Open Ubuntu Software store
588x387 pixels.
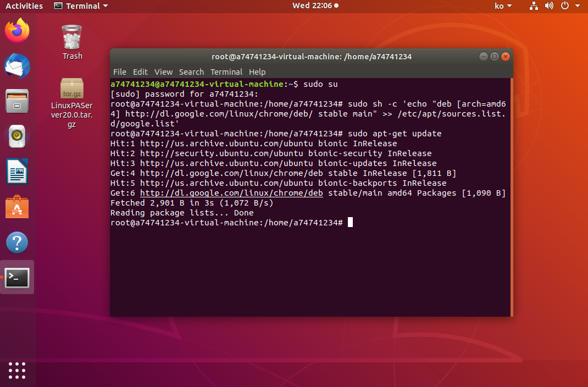[17, 207]
